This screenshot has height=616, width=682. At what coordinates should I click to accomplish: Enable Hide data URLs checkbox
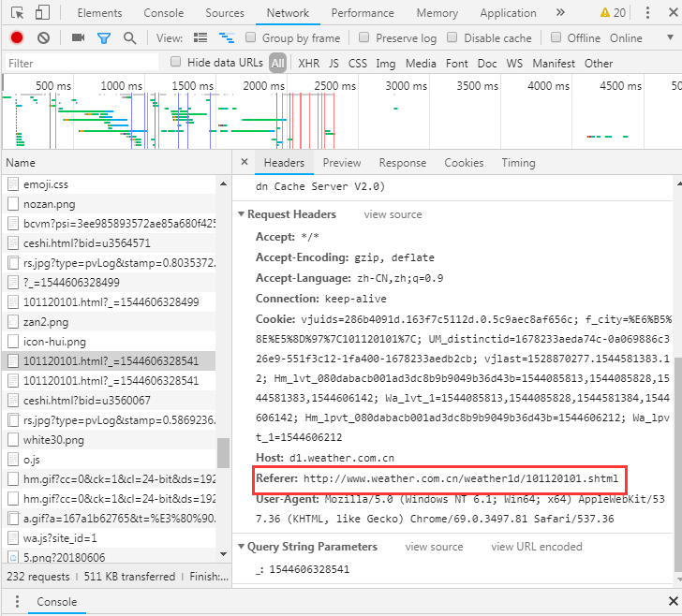point(176,62)
